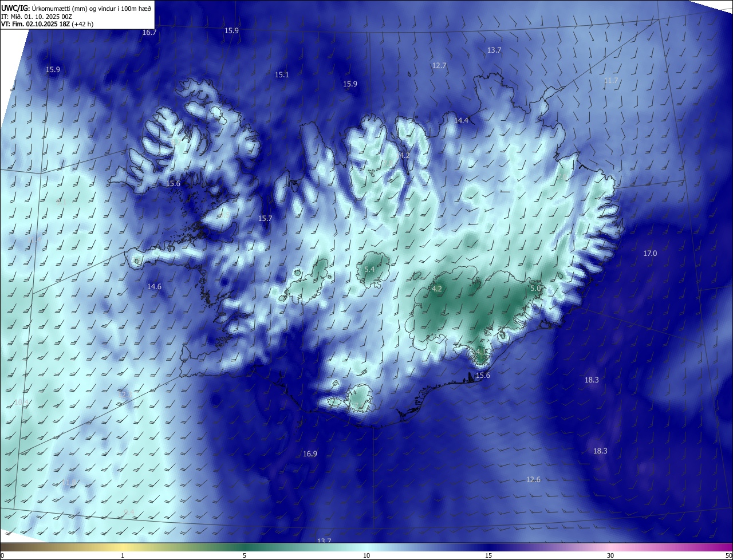Click the 30 tick on the color scale
The height and width of the screenshot is (560, 733).
(x=610, y=556)
